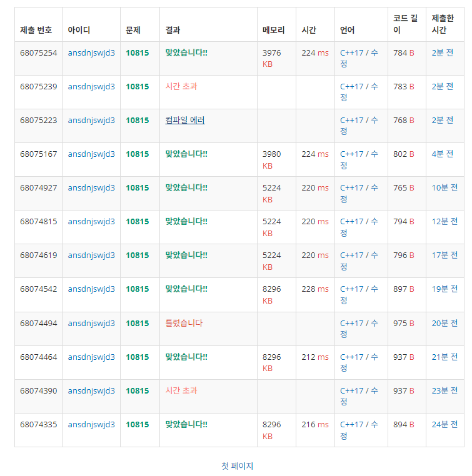Open ansdnjswjd3 profile in row 68074542
The width and height of the screenshot is (472, 476).
(91, 289)
